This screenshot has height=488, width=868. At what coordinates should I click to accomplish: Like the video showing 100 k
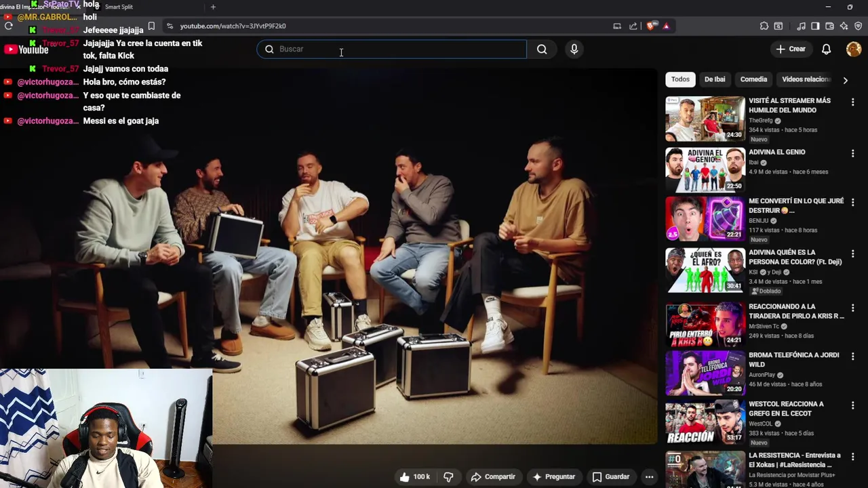pos(414,476)
